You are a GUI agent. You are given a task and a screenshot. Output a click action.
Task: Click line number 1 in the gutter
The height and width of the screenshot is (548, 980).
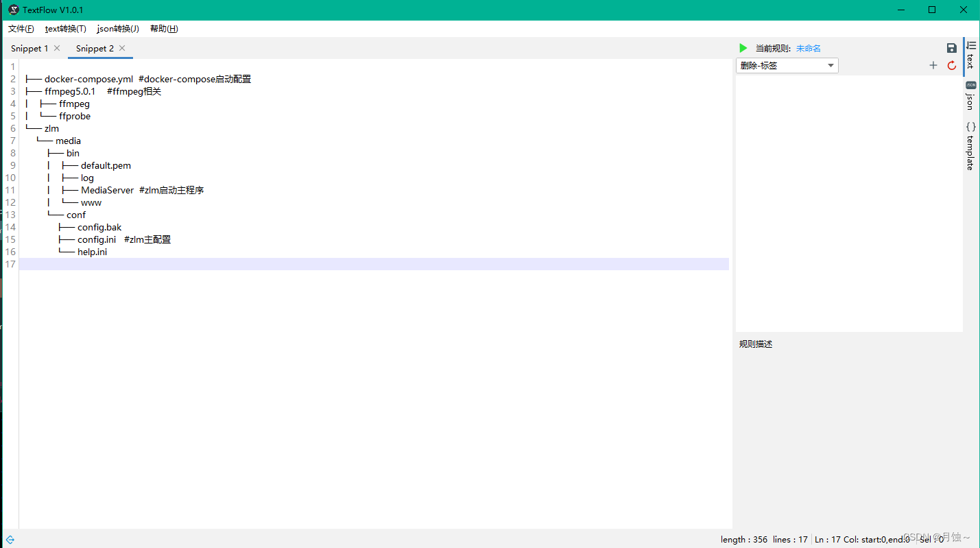pos(12,67)
